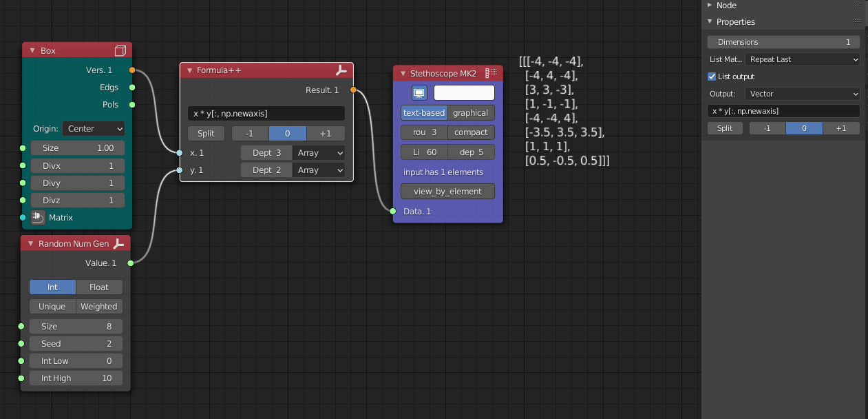Click the formula text field in Formula++ node
The height and width of the screenshot is (419, 868).
[x=266, y=113]
